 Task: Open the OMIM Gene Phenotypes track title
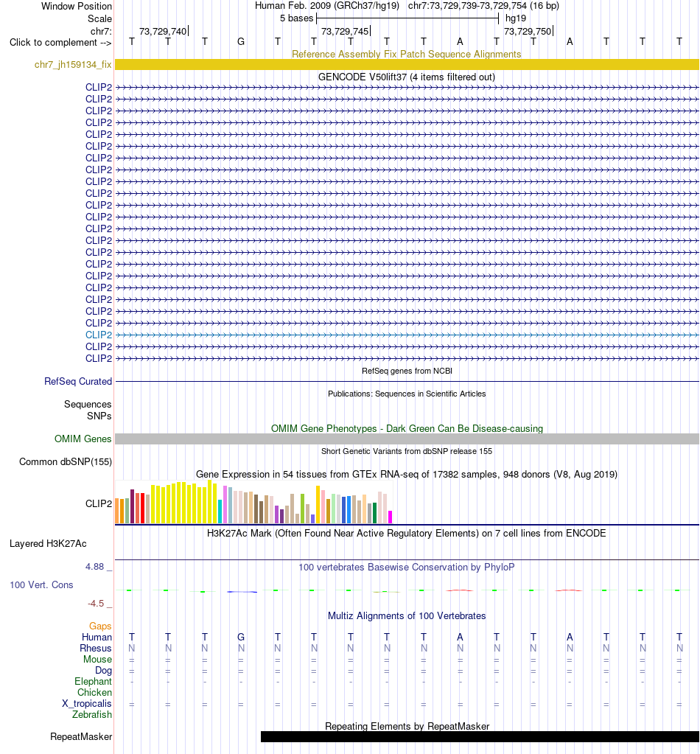[407, 428]
